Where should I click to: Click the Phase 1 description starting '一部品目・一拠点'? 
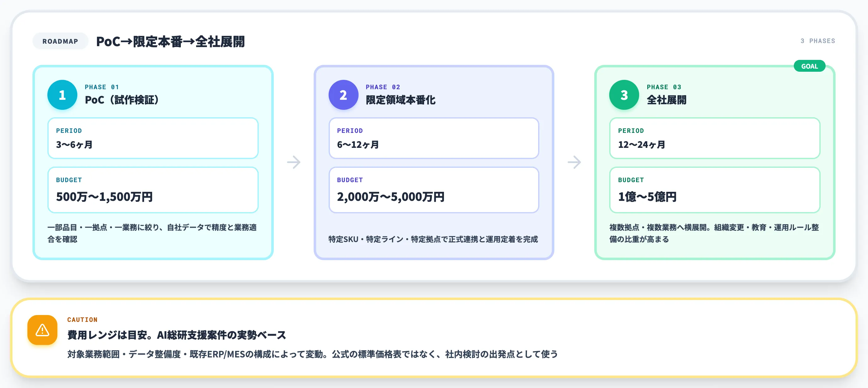[152, 233]
